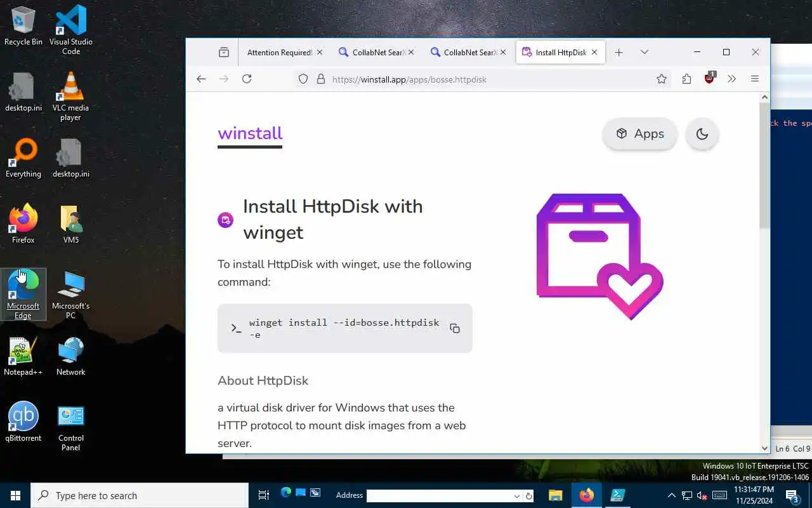The height and width of the screenshot is (508, 812).
Task: Select the Control Panel desktop icon
Action: pyautogui.click(x=71, y=428)
